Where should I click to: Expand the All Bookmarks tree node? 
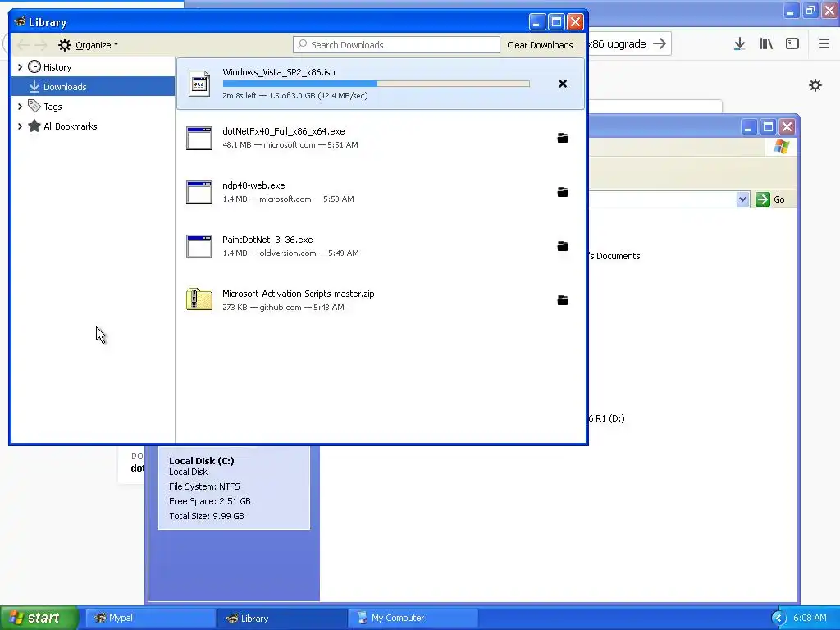21,126
